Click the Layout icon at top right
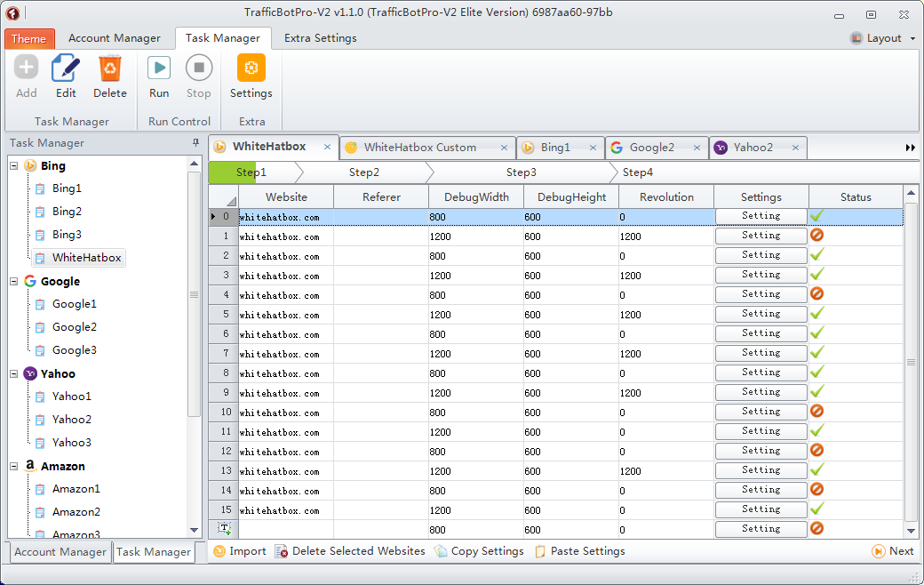The width and height of the screenshot is (924, 585). pos(856,38)
